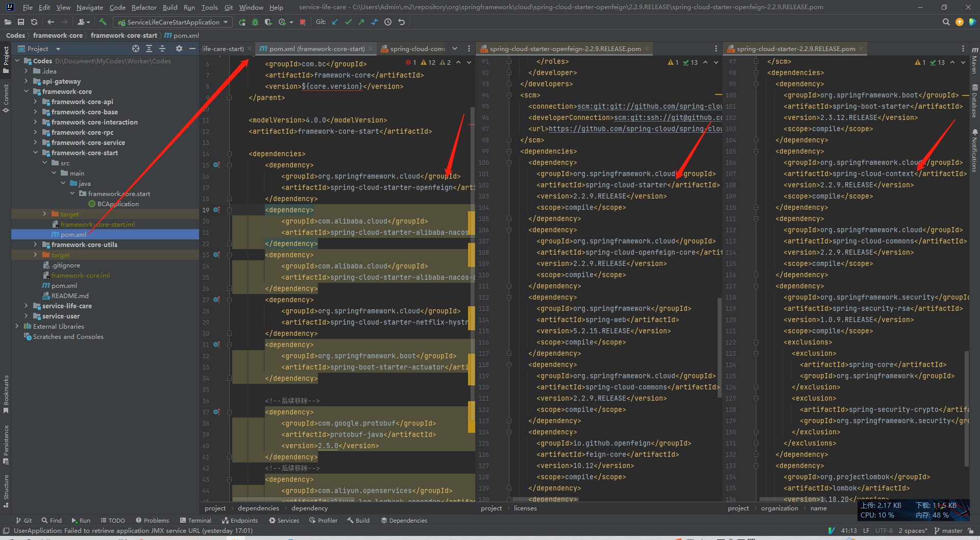Select spring-cloud-starter-openfeign-2.2.9.RELEASE.pom tab
This screenshot has width=980, height=540.
click(x=565, y=48)
